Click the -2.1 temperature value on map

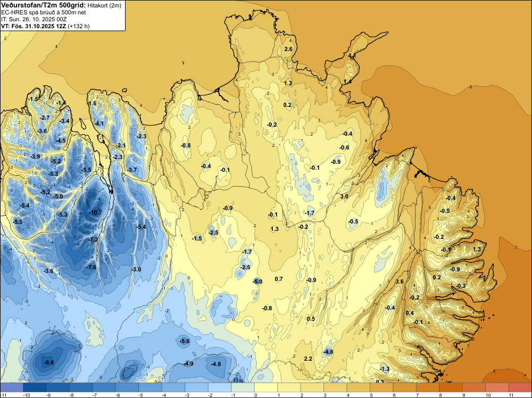120,145
